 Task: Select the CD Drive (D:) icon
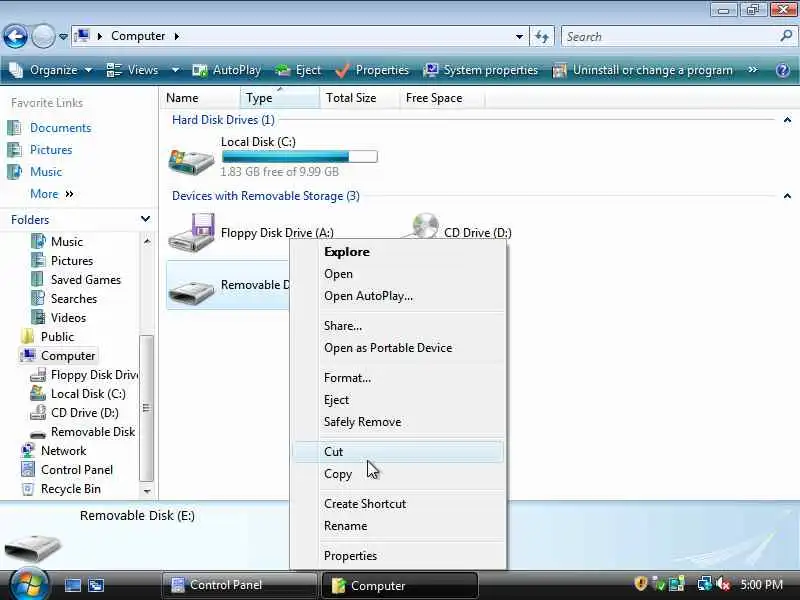pyautogui.click(x=425, y=226)
